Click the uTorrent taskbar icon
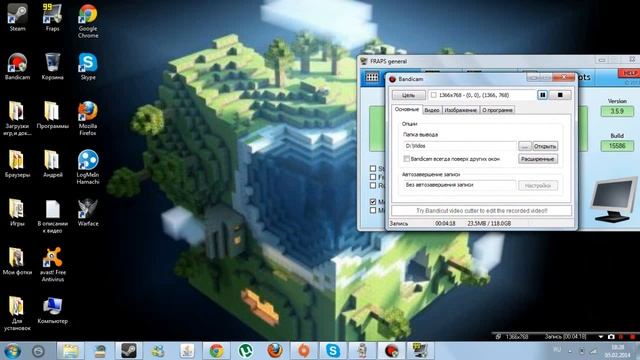Viewport: 640px width, 360px height. (245, 351)
